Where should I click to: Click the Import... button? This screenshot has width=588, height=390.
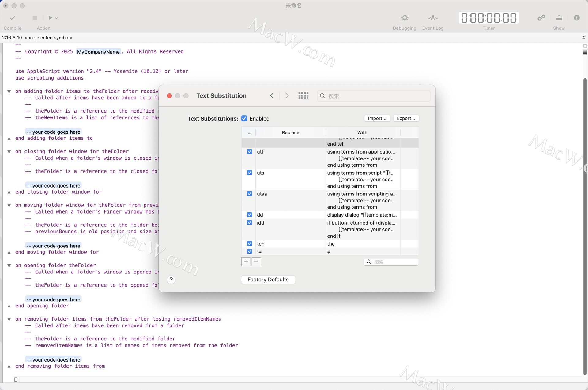[377, 118]
